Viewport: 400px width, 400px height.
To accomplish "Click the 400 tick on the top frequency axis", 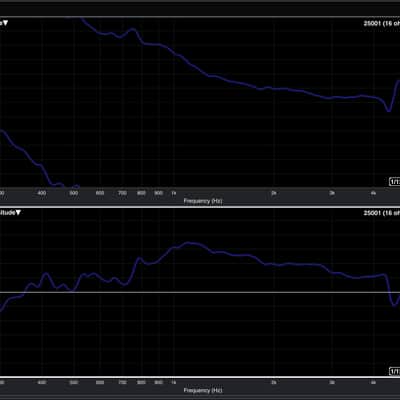I will [42, 193].
